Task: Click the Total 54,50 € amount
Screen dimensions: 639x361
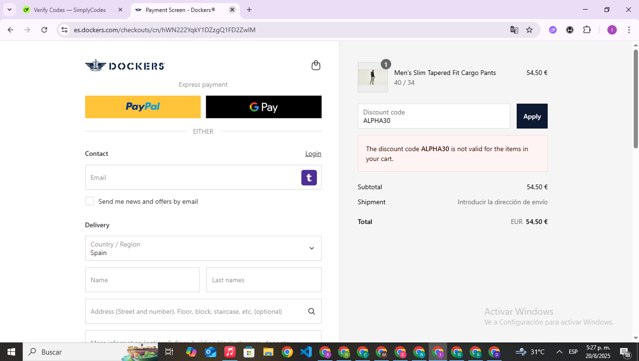Action: [x=536, y=222]
